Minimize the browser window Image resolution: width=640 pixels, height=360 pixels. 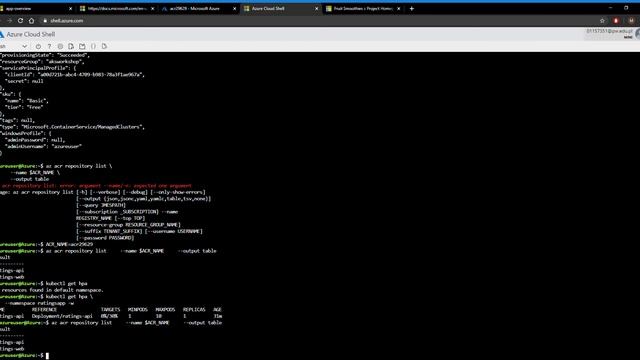[x=611, y=8]
